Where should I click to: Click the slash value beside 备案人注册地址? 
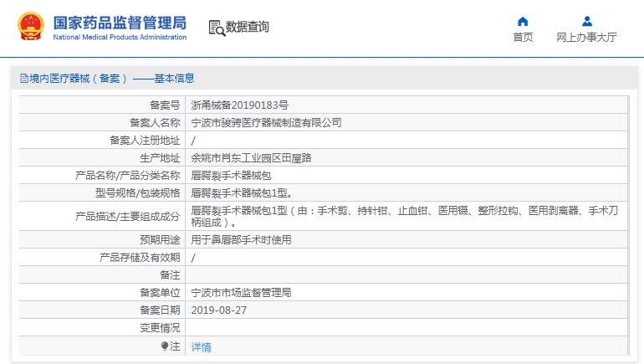coord(193,141)
